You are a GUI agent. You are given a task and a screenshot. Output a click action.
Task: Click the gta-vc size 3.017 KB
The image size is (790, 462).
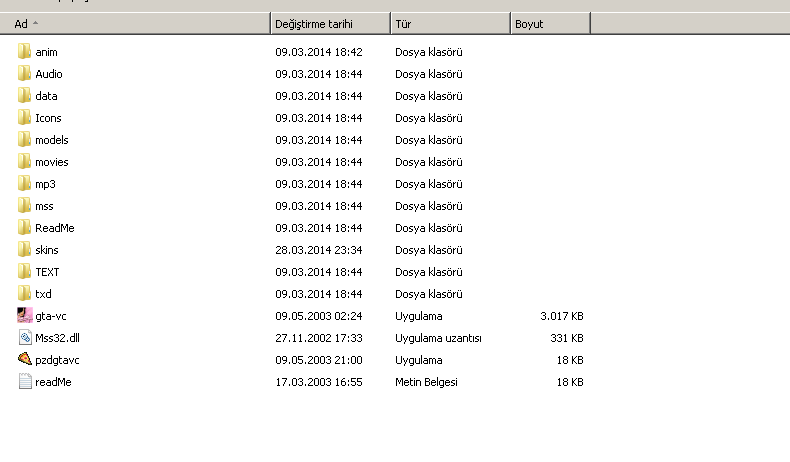point(562,316)
